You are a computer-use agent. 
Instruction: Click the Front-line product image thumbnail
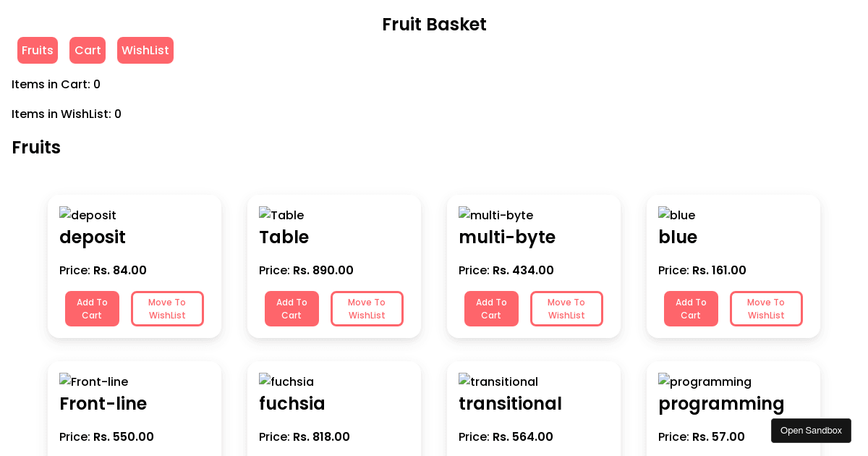pyautogui.click(x=94, y=381)
